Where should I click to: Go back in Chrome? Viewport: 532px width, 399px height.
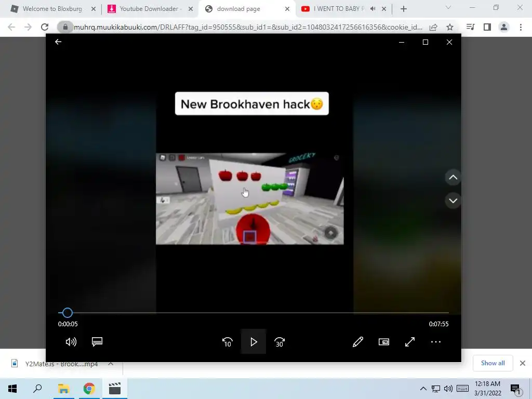click(11, 27)
